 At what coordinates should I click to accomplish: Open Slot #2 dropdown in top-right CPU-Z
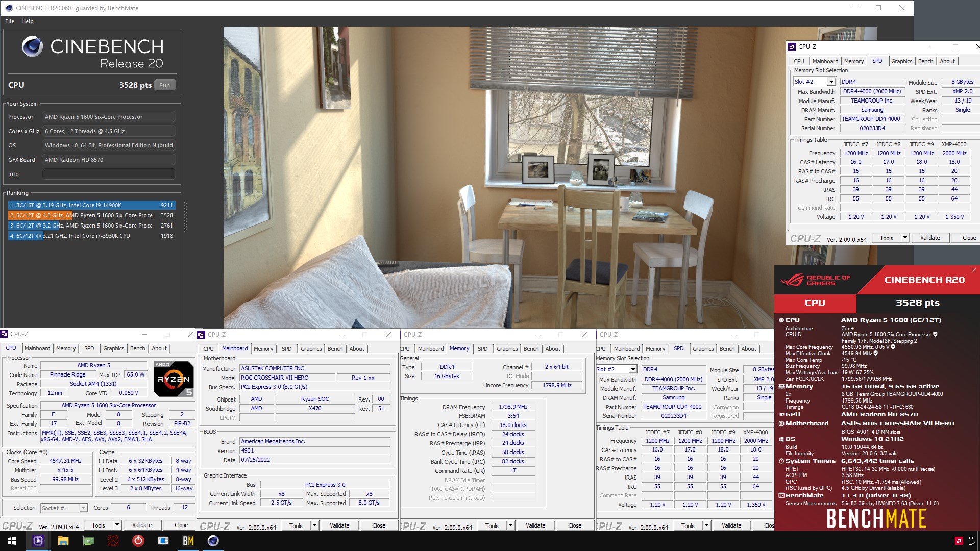831,82
